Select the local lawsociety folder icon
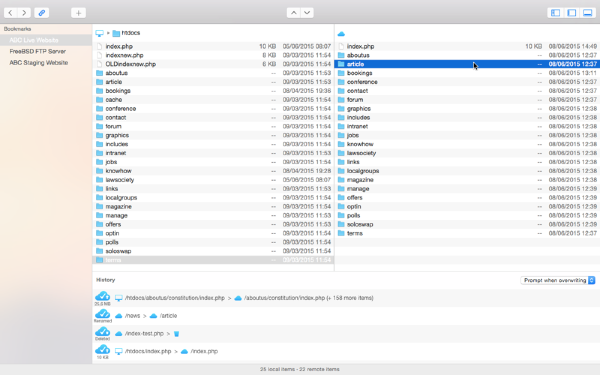This screenshot has height=375, width=600. [99, 179]
